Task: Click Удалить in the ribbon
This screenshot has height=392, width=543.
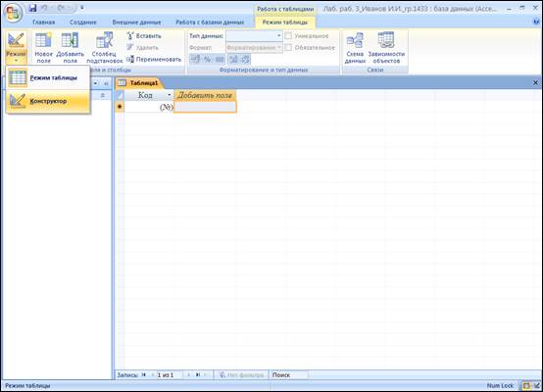Action: (143, 47)
